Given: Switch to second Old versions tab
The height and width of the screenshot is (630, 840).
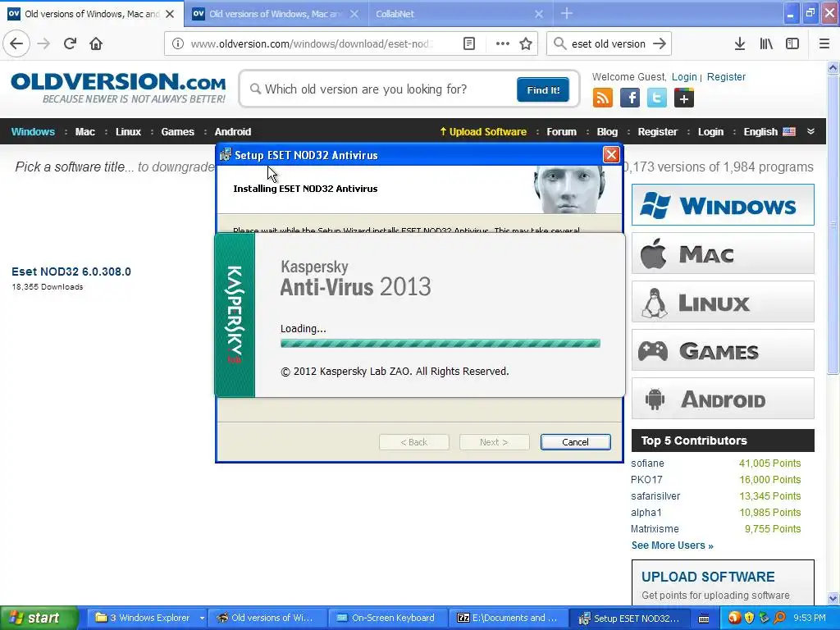Looking at the screenshot, I should (x=275, y=14).
